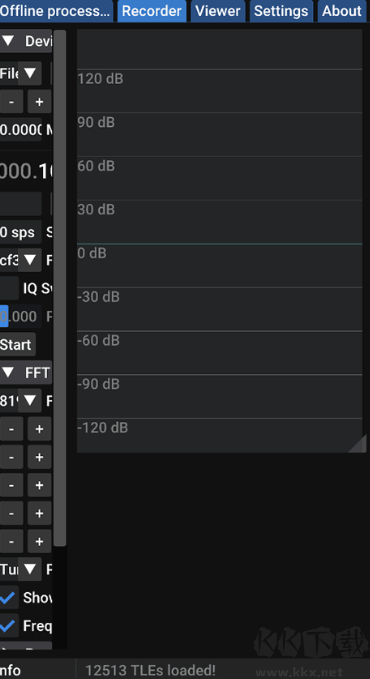Viewport: 370px width, 679px height.
Task: Open the cf32 format dropdown arrow
Action: (x=30, y=260)
